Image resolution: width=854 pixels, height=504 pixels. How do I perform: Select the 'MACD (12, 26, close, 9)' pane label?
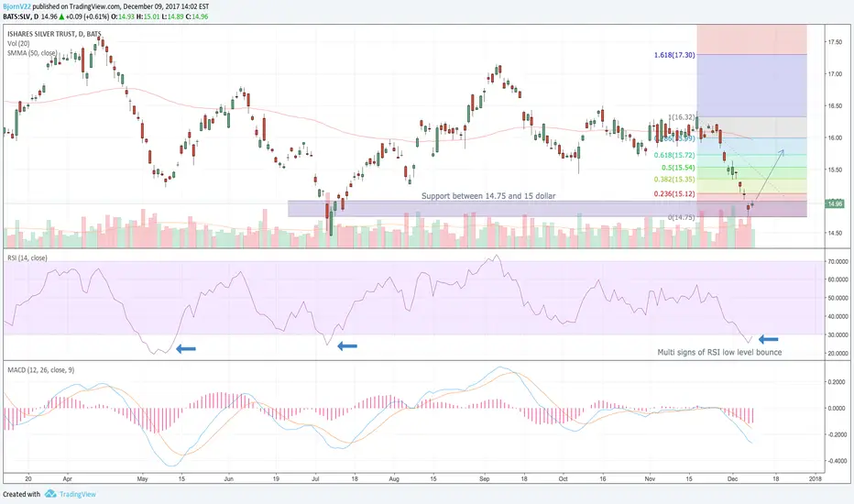click(x=41, y=370)
